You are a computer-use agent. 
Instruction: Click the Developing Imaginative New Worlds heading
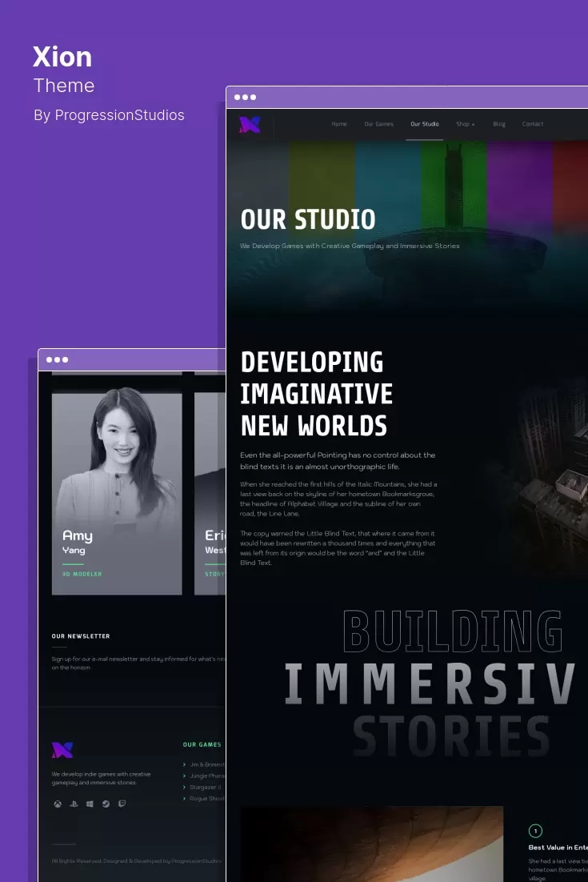(316, 394)
